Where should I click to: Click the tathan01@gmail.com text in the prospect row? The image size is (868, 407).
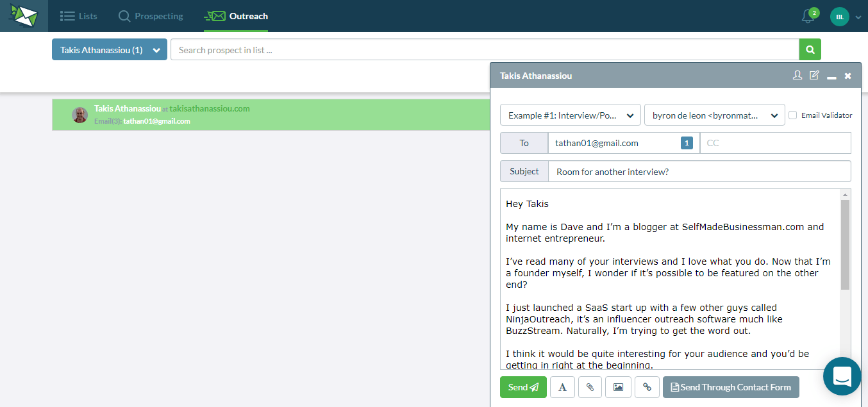click(156, 121)
